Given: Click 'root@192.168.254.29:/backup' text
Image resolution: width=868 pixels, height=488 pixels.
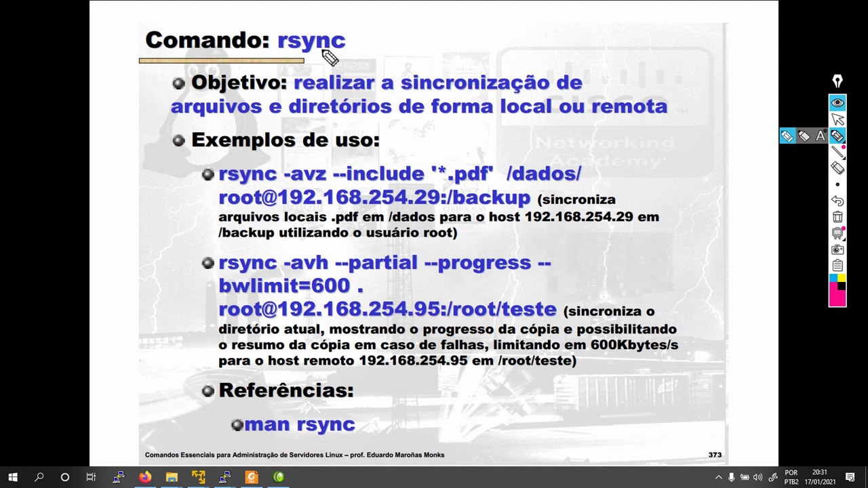Looking at the screenshot, I should click(374, 197).
